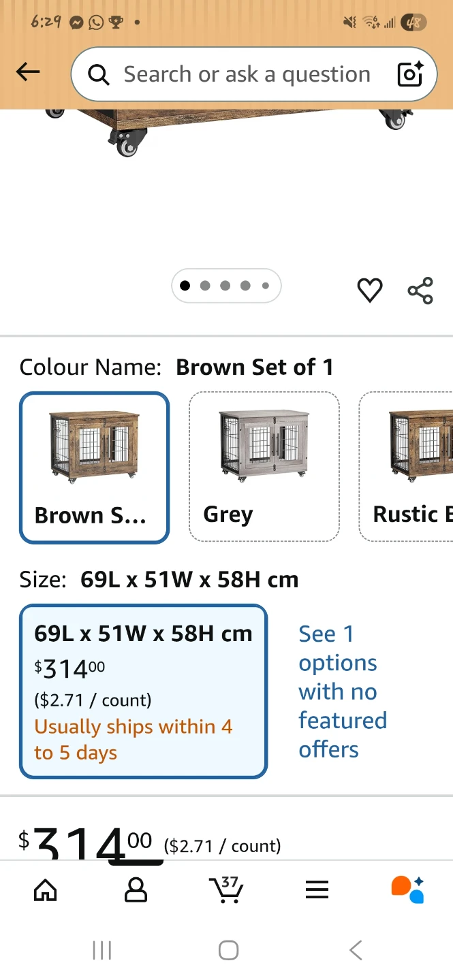Select the Grey colour option

(264, 467)
